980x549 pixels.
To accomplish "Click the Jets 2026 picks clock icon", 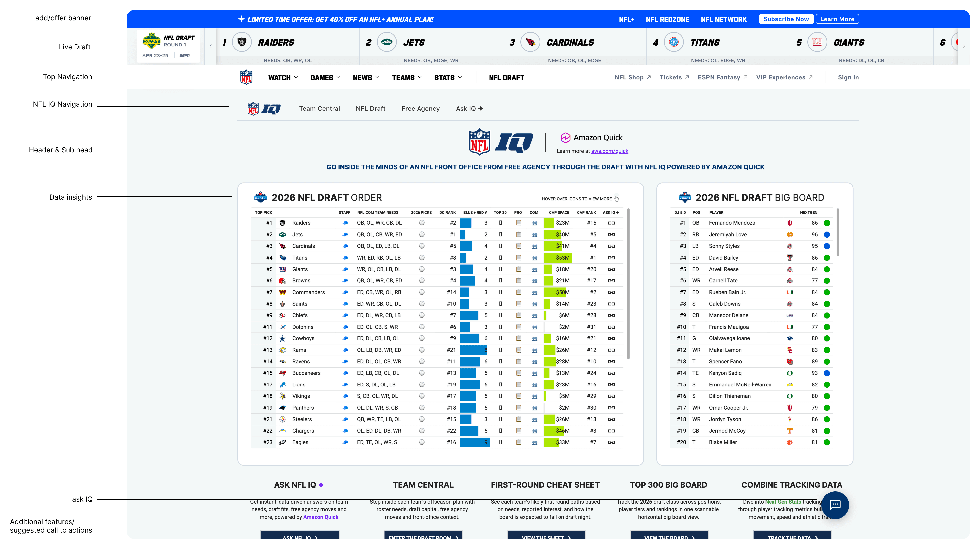I will coord(421,235).
